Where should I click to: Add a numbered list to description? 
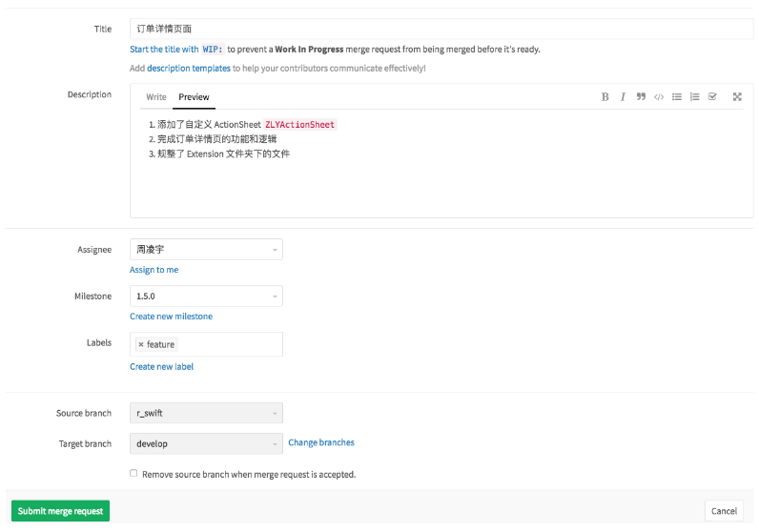click(695, 97)
